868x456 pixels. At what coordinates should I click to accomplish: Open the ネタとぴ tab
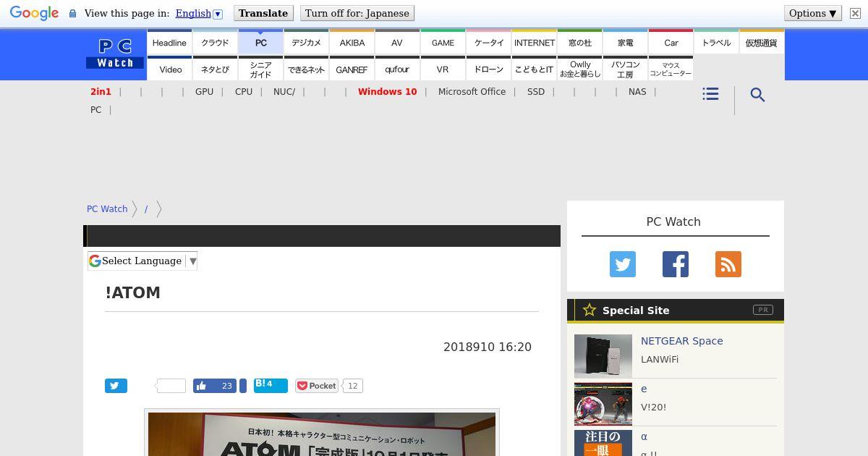[x=215, y=69]
